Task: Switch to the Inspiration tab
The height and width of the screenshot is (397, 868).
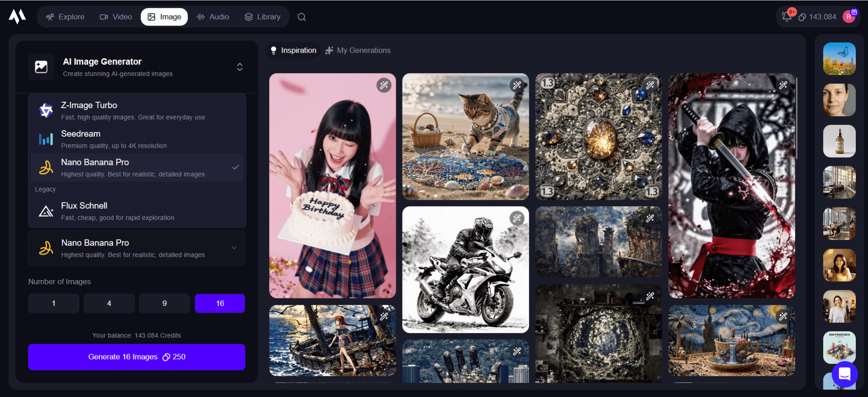Action: click(293, 50)
